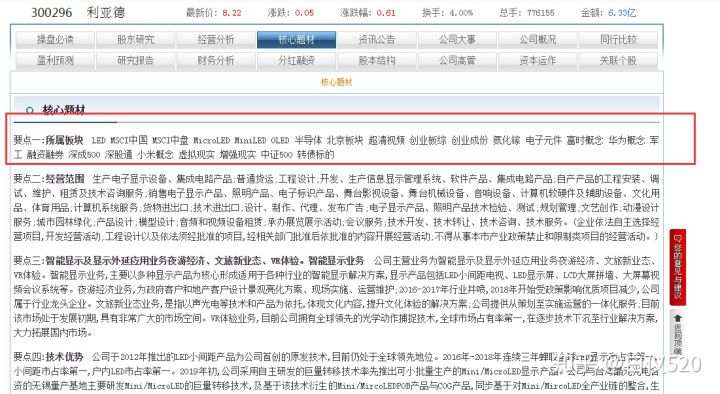
Task: Click the 要点一:所属板块 heading
Action: pos(48,140)
